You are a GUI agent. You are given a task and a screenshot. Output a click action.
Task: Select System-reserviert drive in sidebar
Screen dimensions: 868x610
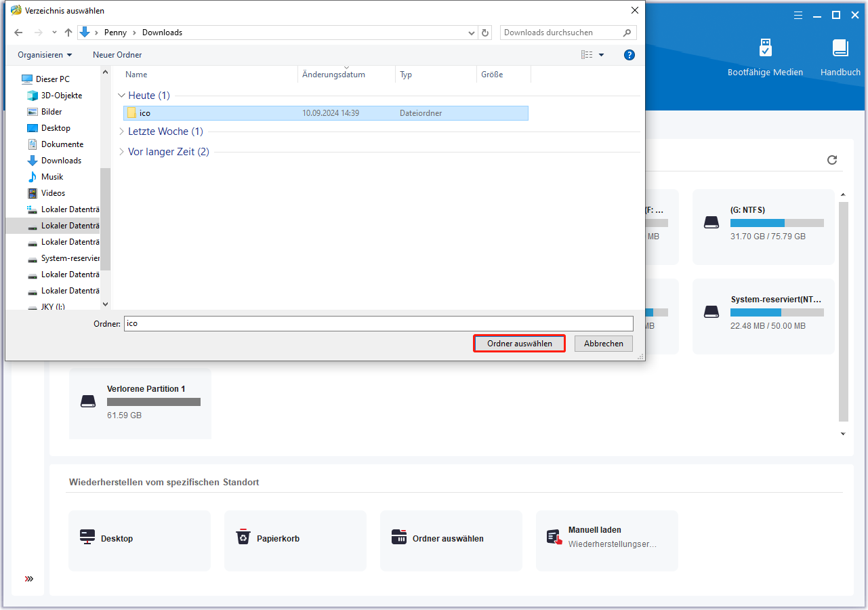click(x=64, y=258)
